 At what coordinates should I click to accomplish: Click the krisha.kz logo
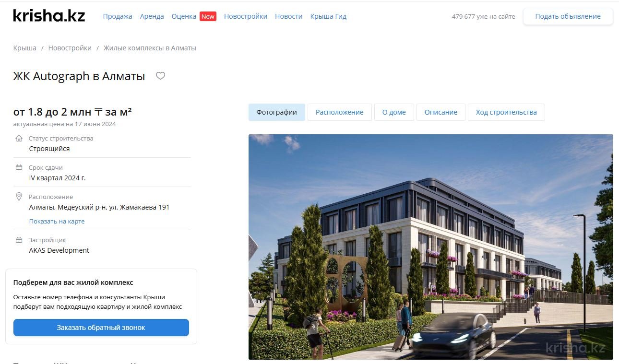pos(49,16)
